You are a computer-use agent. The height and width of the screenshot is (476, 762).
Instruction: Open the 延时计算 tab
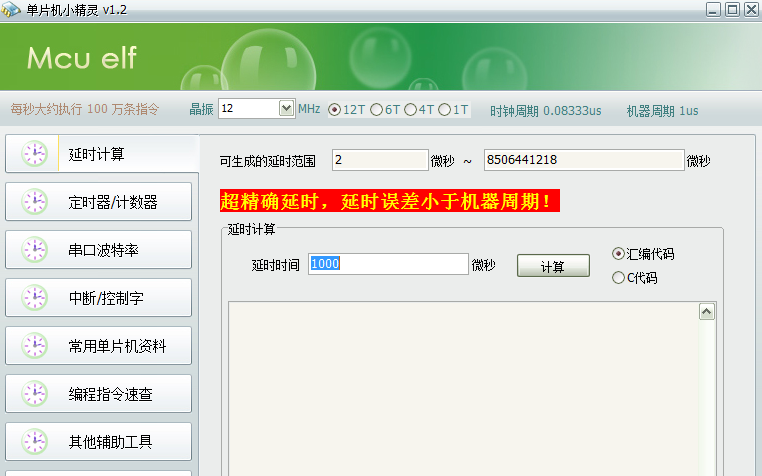point(102,154)
